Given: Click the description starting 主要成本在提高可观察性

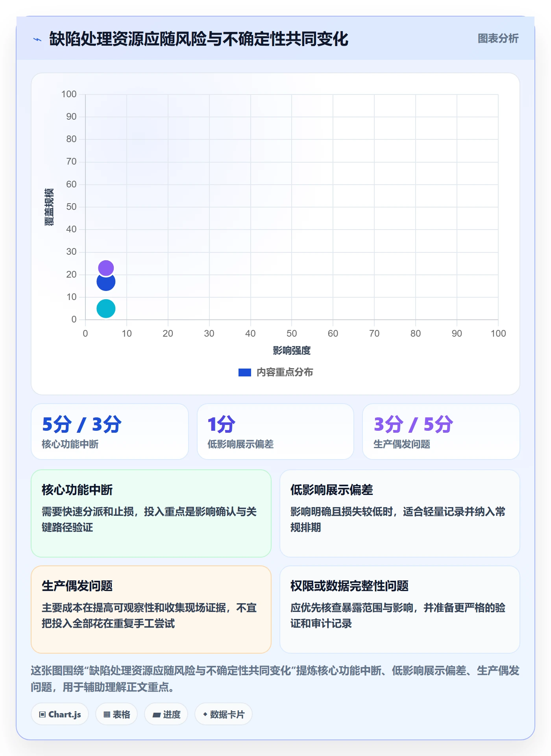Looking at the screenshot, I should (x=149, y=615).
